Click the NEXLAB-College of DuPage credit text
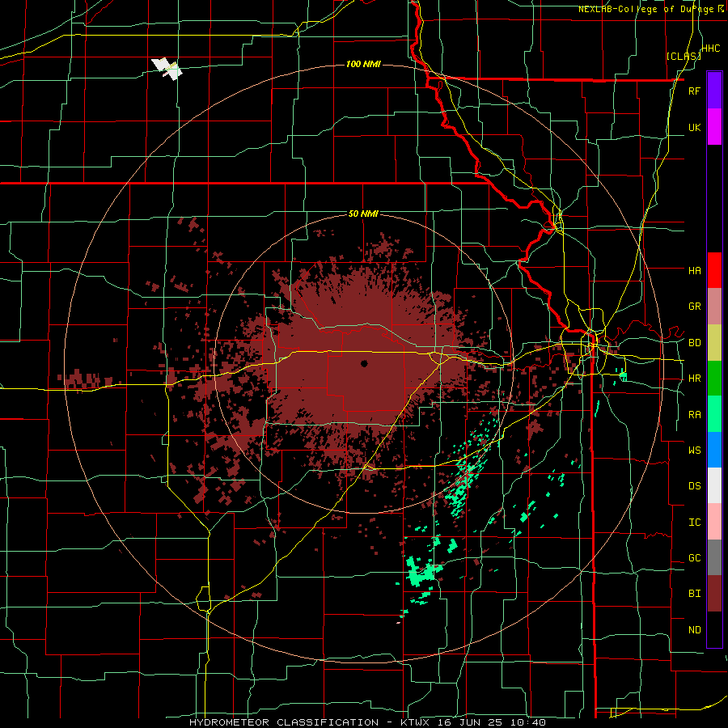Image resolution: width=728 pixels, height=728 pixels. (x=647, y=9)
